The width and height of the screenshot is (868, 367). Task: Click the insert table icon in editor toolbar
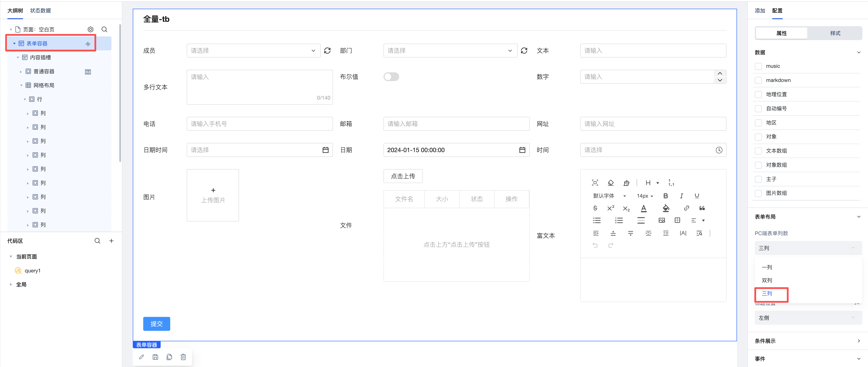click(x=677, y=220)
